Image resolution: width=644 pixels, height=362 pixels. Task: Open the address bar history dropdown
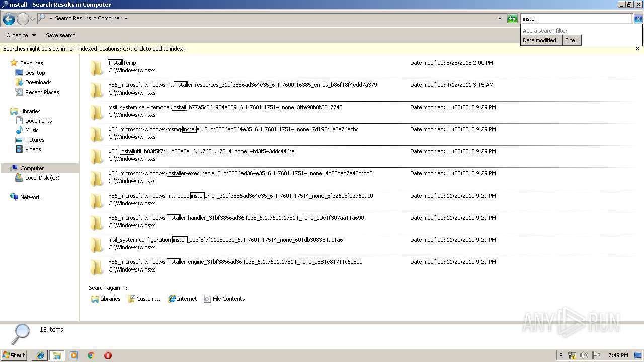(x=500, y=19)
